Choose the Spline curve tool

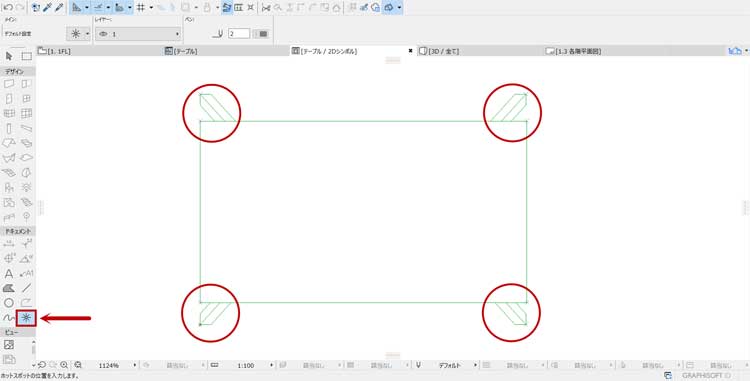coord(9,317)
